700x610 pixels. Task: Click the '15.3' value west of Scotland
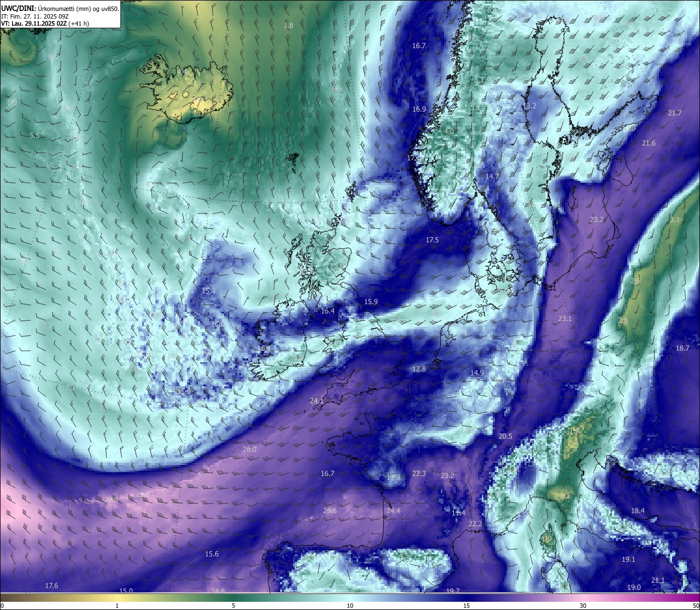(x=208, y=291)
